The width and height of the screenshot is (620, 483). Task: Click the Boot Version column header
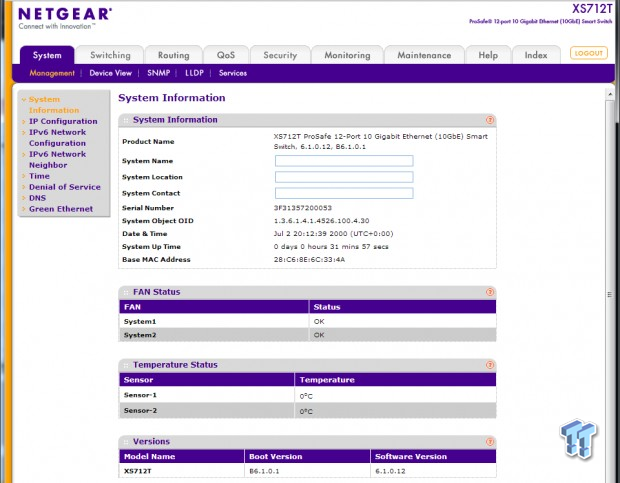(x=307, y=457)
